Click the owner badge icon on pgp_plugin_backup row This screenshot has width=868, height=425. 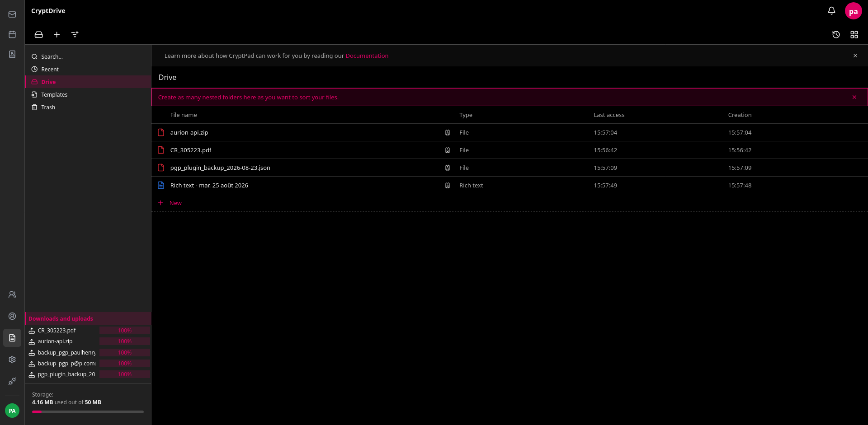448,168
